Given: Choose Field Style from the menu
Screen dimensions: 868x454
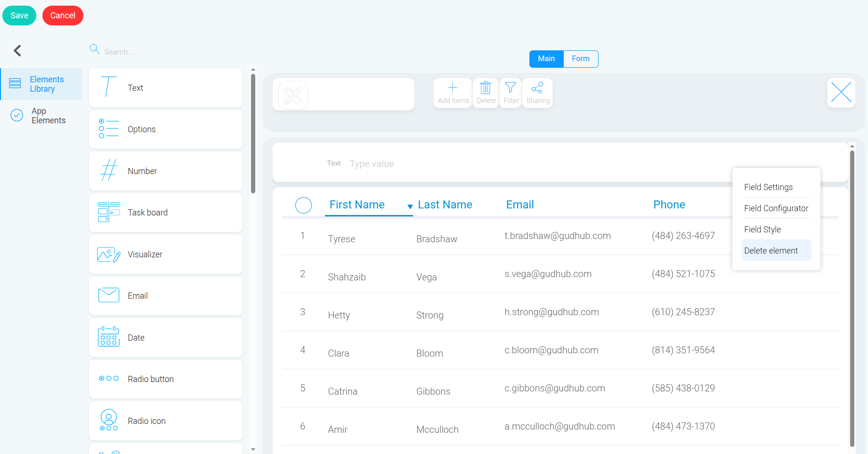Looking at the screenshot, I should click(x=776, y=230).
